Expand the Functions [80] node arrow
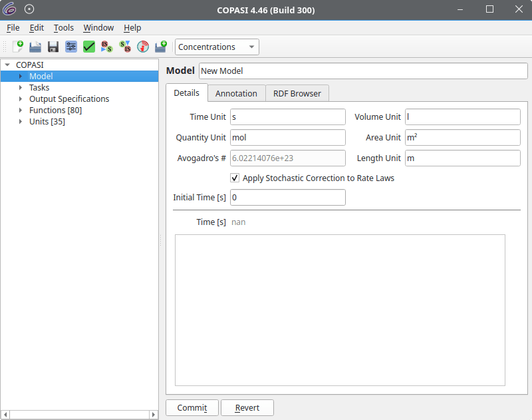 [x=21, y=110]
